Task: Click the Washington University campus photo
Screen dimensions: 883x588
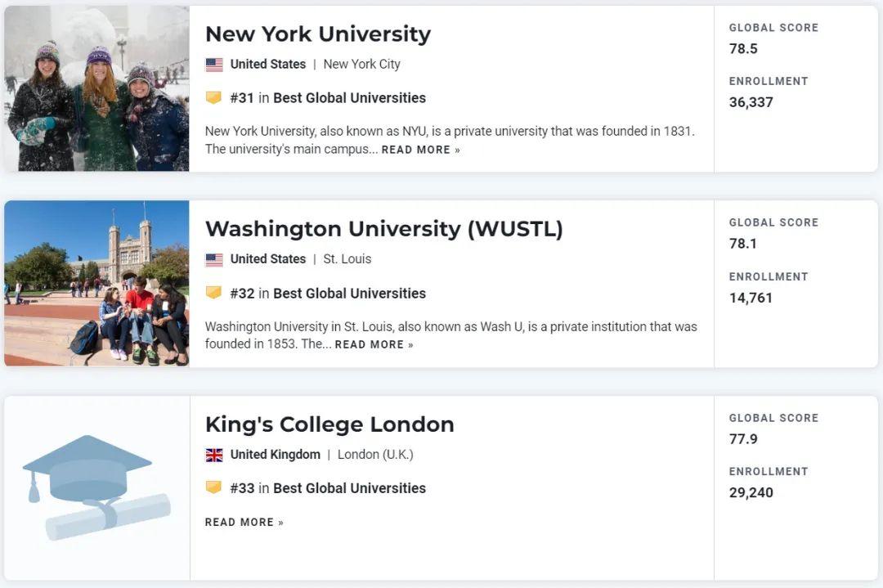Action: 96,283
